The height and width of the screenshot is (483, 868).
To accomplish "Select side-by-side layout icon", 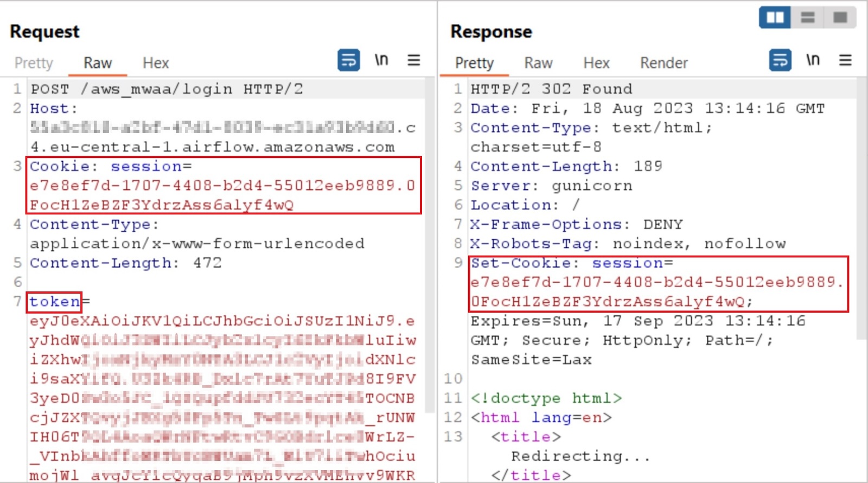I will [x=775, y=18].
